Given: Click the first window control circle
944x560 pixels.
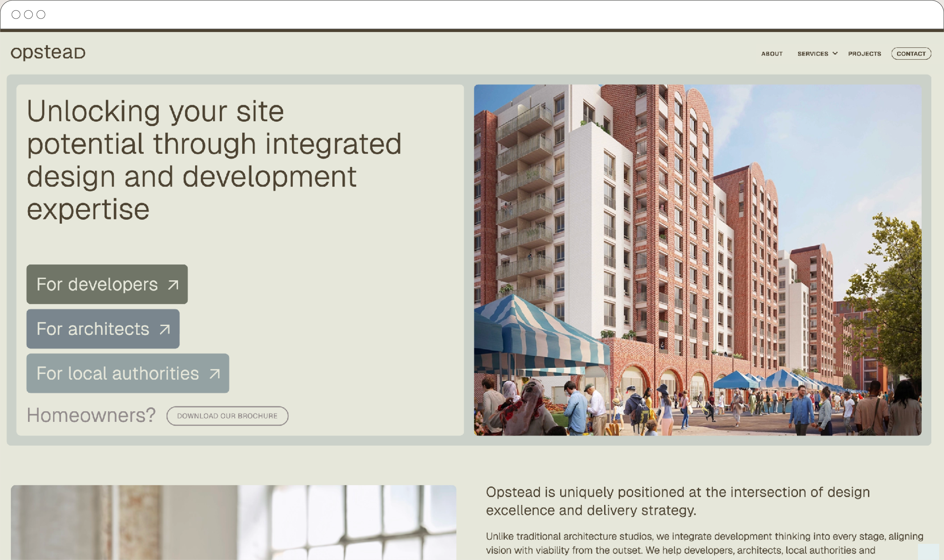Looking at the screenshot, I should (16, 14).
